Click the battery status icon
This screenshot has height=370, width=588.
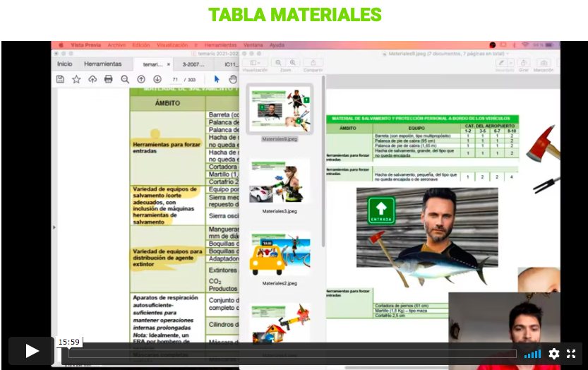pos(549,45)
